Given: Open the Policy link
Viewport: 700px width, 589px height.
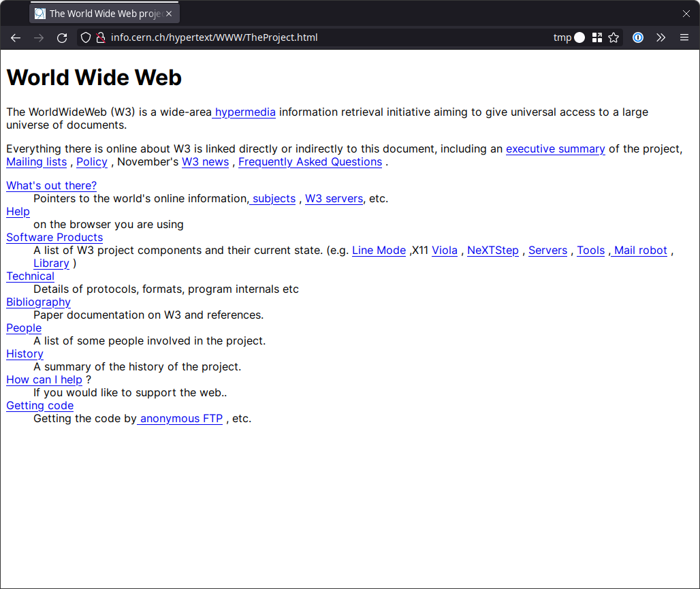Looking at the screenshot, I should click(92, 162).
